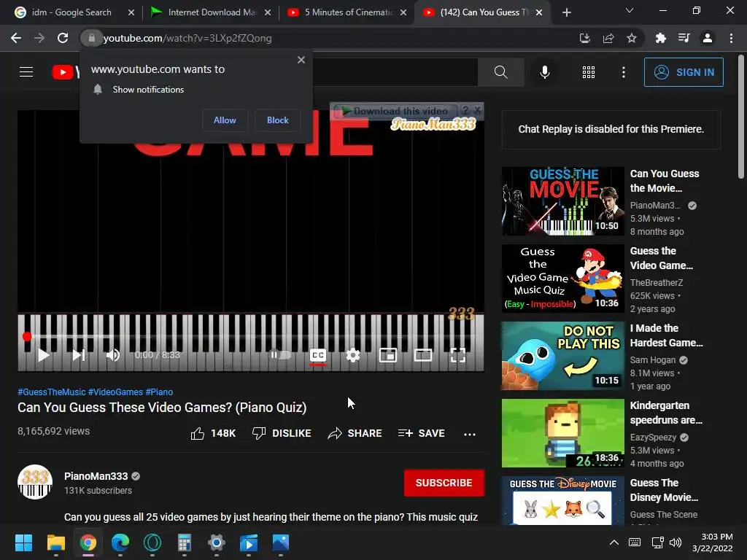Click the share this page icon

[608, 38]
